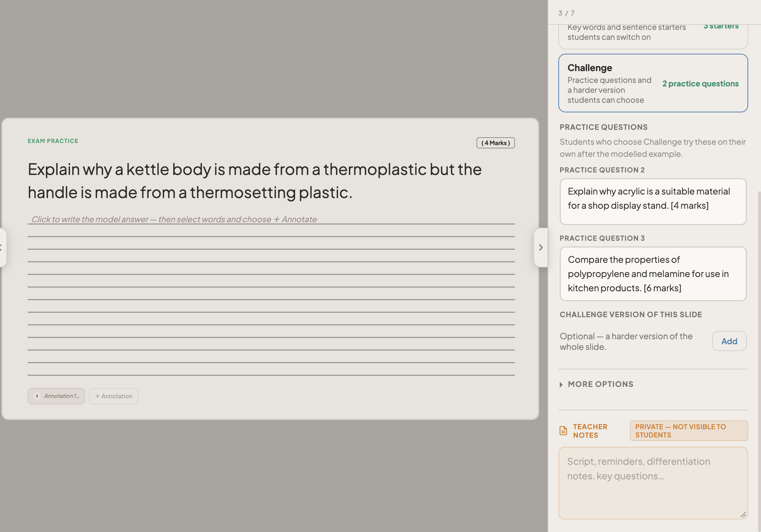Go to the previous slide arrow
761x532 pixels.
click(x=2, y=248)
